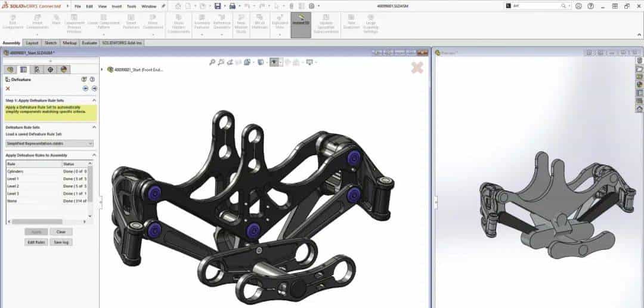
Task: Click the Clear button
Action: coord(61,232)
